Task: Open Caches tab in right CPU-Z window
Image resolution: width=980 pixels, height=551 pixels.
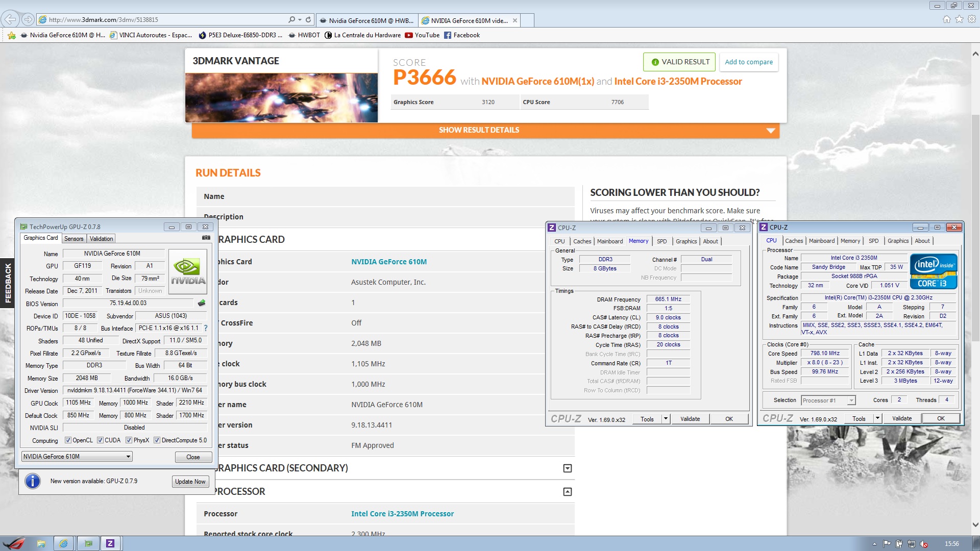Action: [x=794, y=241]
